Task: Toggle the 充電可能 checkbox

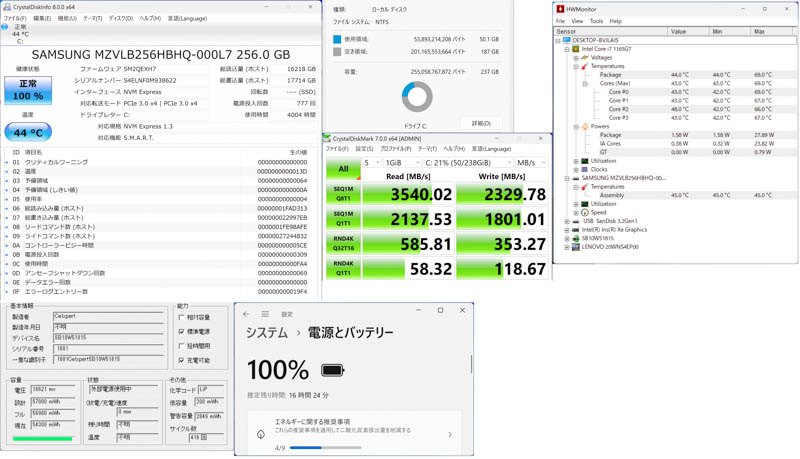Action: [x=181, y=360]
